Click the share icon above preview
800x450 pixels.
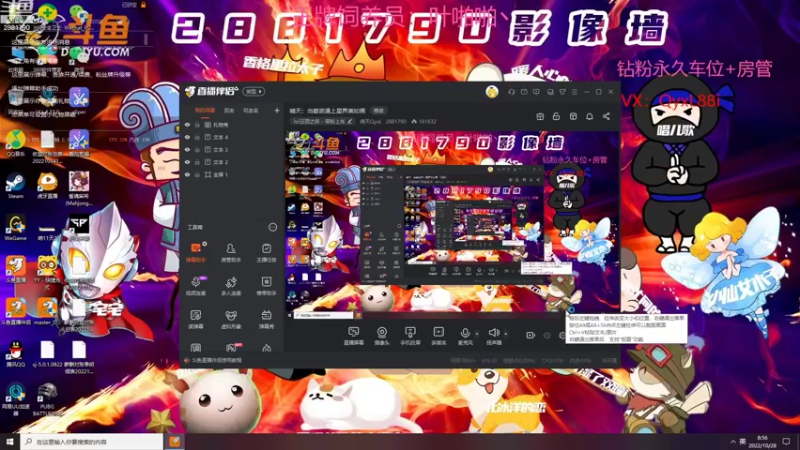point(606,116)
